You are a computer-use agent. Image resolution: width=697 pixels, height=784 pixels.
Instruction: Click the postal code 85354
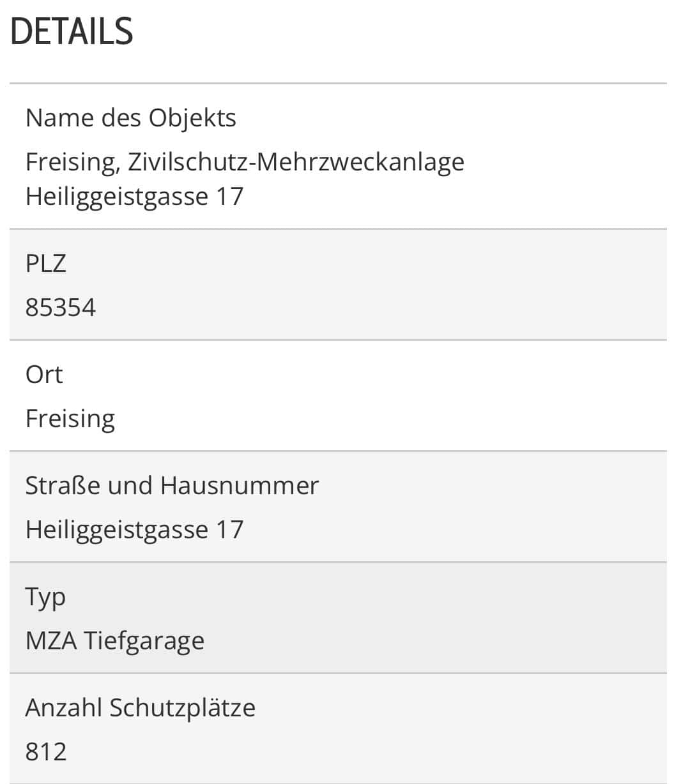tap(61, 308)
